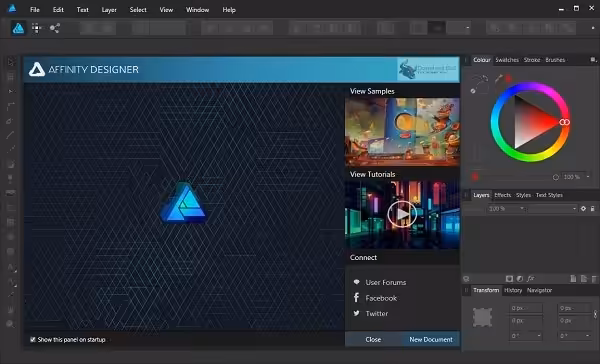Select the colour picker eyedropper tool
Image resolution: width=600 pixels, height=364 pixels.
pos(499,78)
